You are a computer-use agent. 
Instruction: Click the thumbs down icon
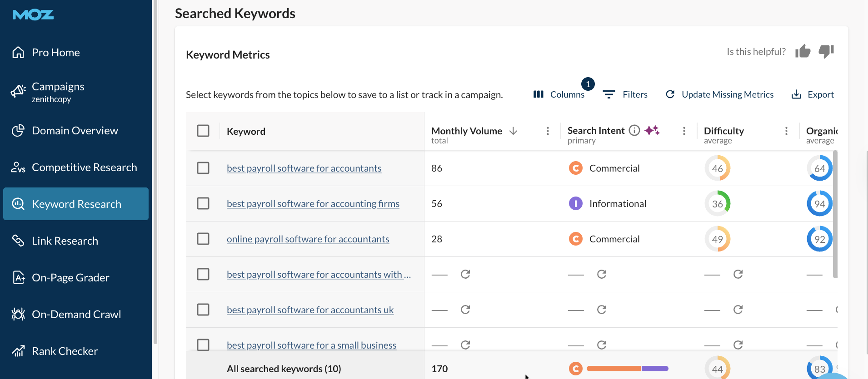point(826,51)
